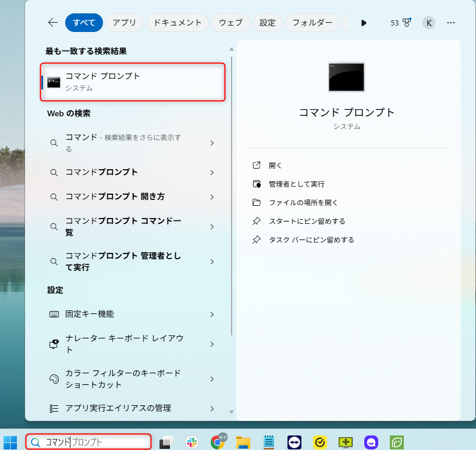Click 開く in the details pane

tap(275, 166)
